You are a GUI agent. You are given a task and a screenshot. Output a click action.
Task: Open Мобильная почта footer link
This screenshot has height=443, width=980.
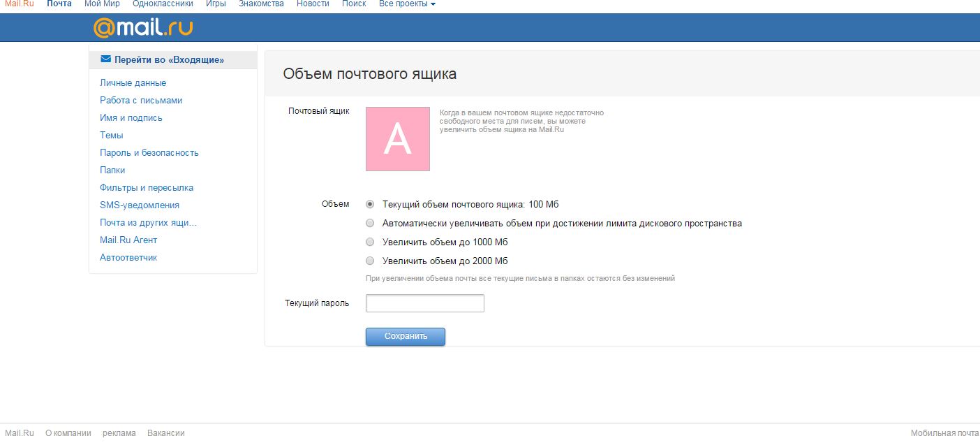tap(945, 433)
